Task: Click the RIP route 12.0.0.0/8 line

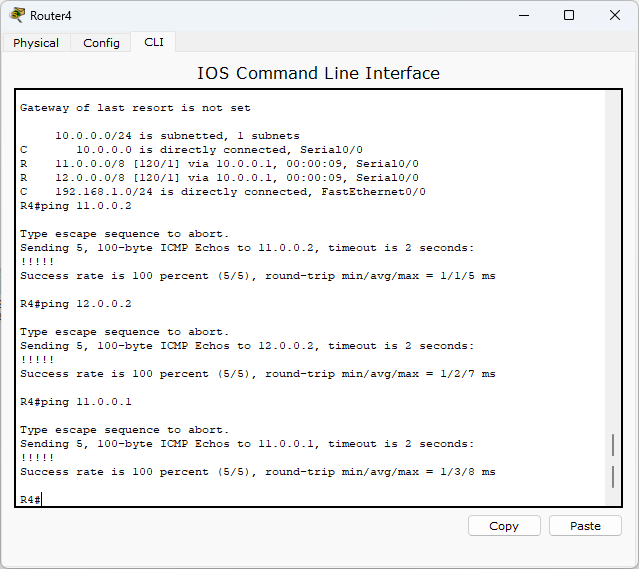Action: point(219,178)
